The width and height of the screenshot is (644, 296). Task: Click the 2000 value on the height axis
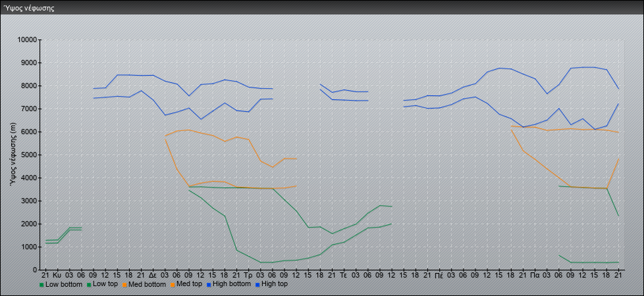point(29,224)
